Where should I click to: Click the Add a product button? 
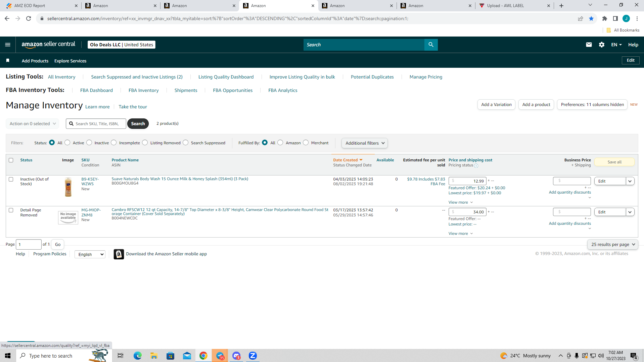[x=536, y=104]
